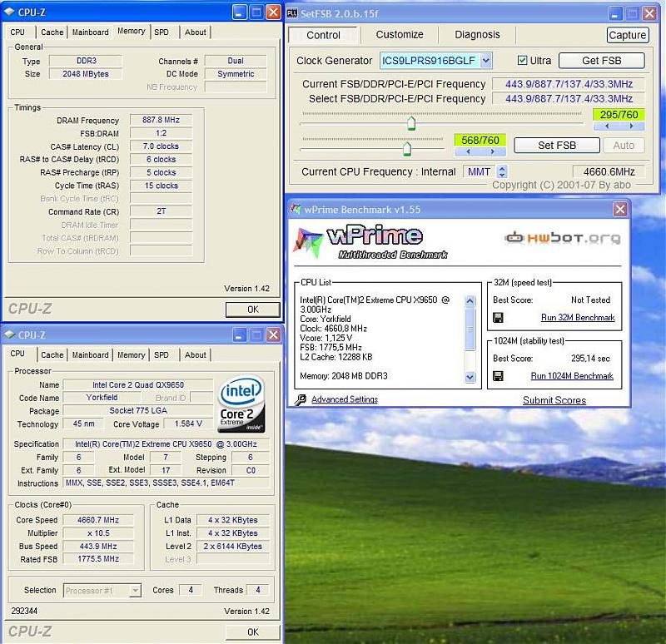Toggle the Ultra checkbox in SetFSB

click(522, 60)
